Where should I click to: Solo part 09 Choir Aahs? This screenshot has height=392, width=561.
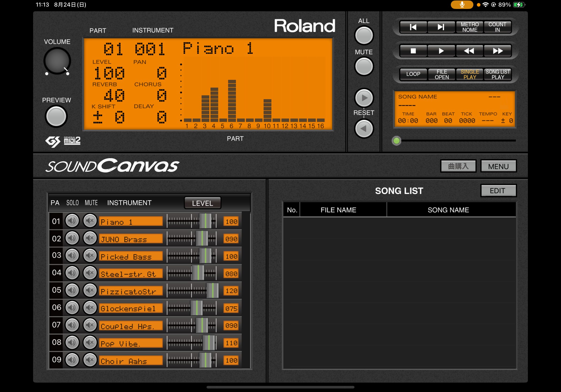(72, 360)
